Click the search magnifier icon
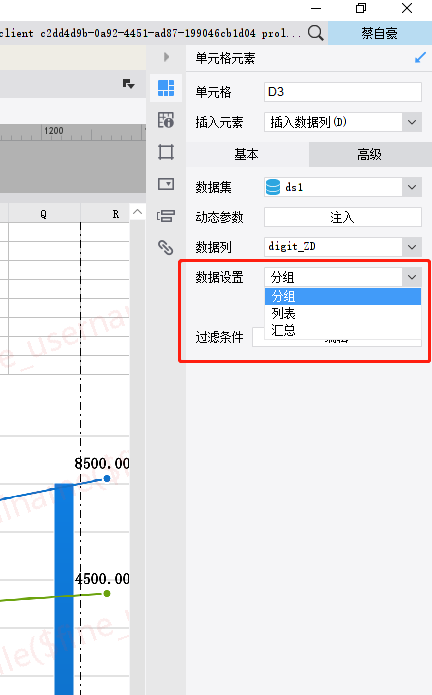Image resolution: width=432 pixels, height=695 pixels. click(x=315, y=33)
